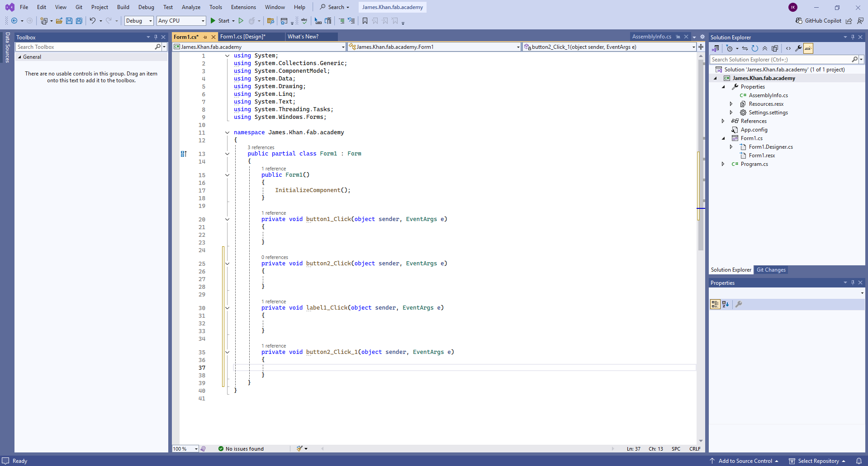Screen dimensions: 868x466
Task: Click the Collapse All icon in Solution Explorer
Action: pos(765,48)
